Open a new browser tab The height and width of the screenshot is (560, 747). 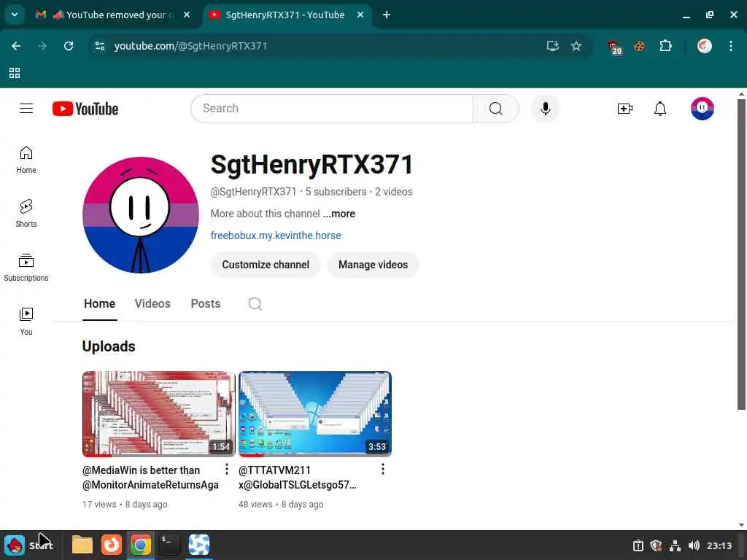pos(387,15)
